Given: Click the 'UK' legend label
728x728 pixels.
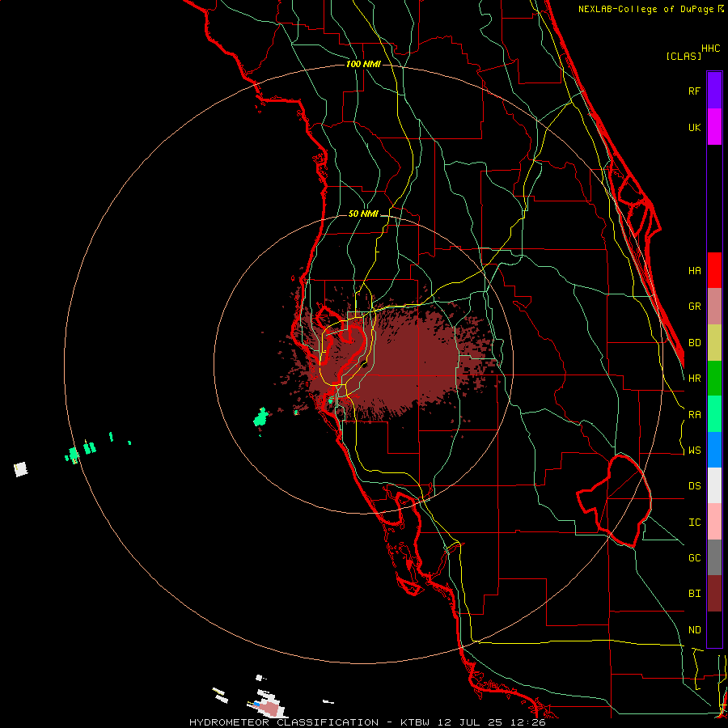Looking at the screenshot, I should point(694,128).
